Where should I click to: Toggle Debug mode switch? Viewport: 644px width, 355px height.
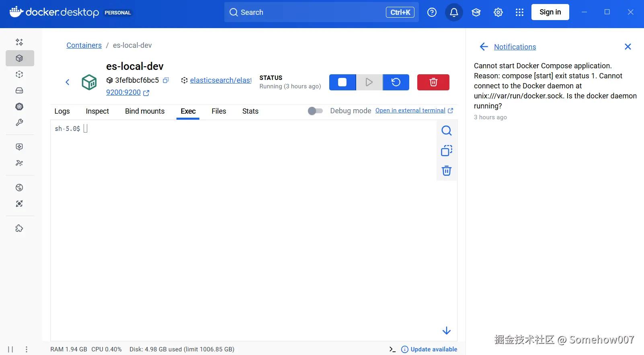point(315,111)
